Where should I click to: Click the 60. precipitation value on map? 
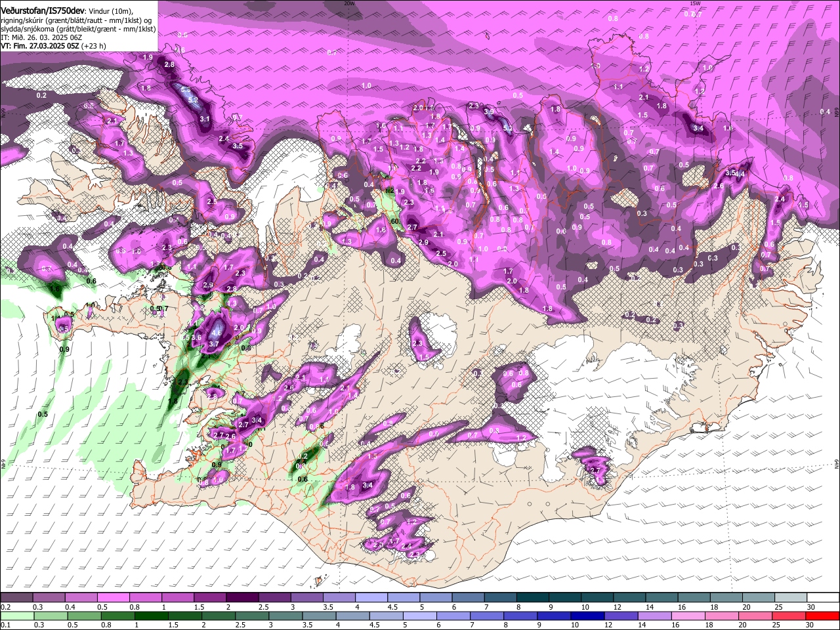[x=395, y=222]
